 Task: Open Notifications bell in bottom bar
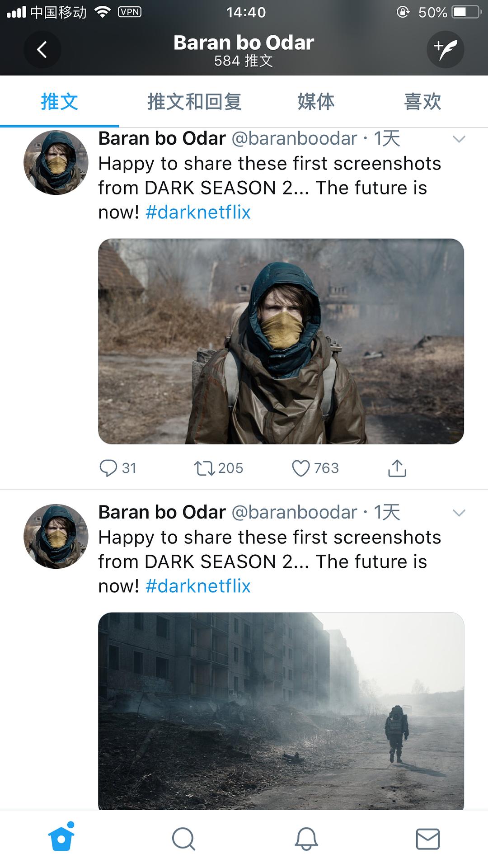(x=306, y=839)
